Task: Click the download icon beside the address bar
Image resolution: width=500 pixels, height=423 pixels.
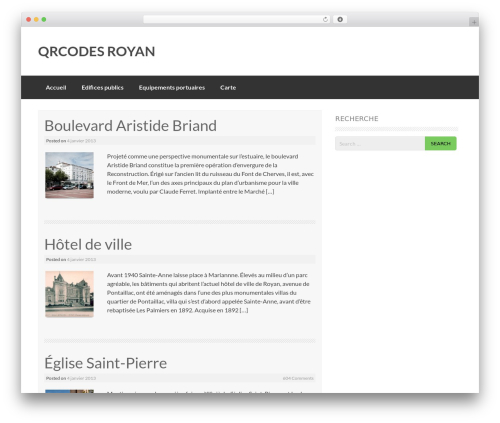Action: click(x=340, y=19)
